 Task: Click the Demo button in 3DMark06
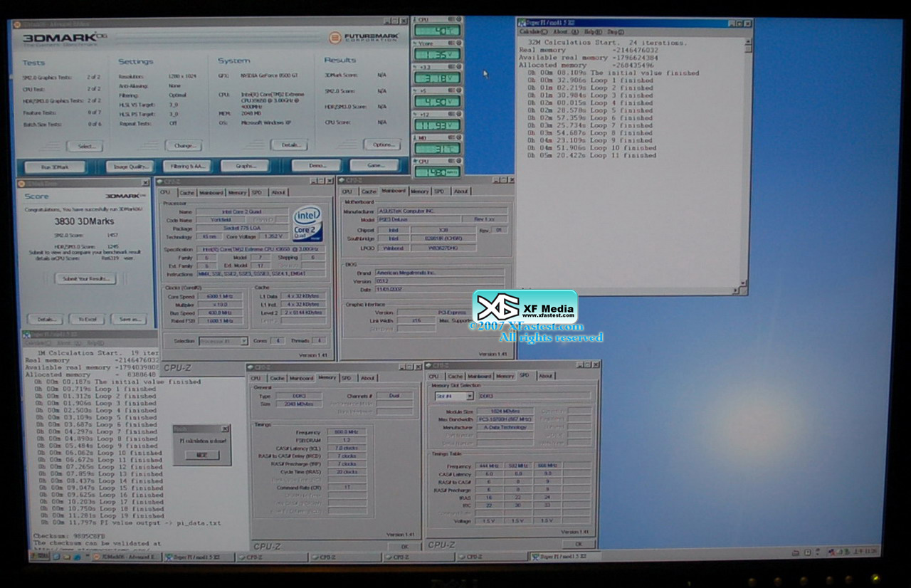pyautogui.click(x=316, y=165)
